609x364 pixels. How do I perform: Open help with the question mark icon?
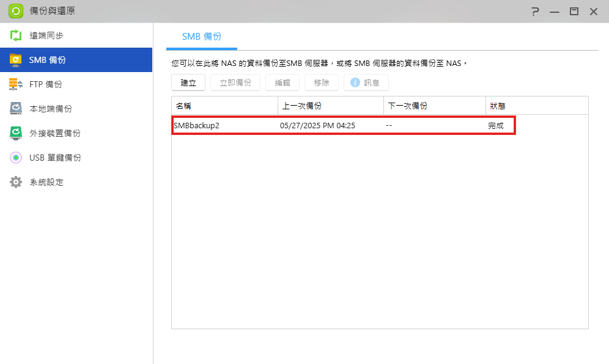coord(535,11)
